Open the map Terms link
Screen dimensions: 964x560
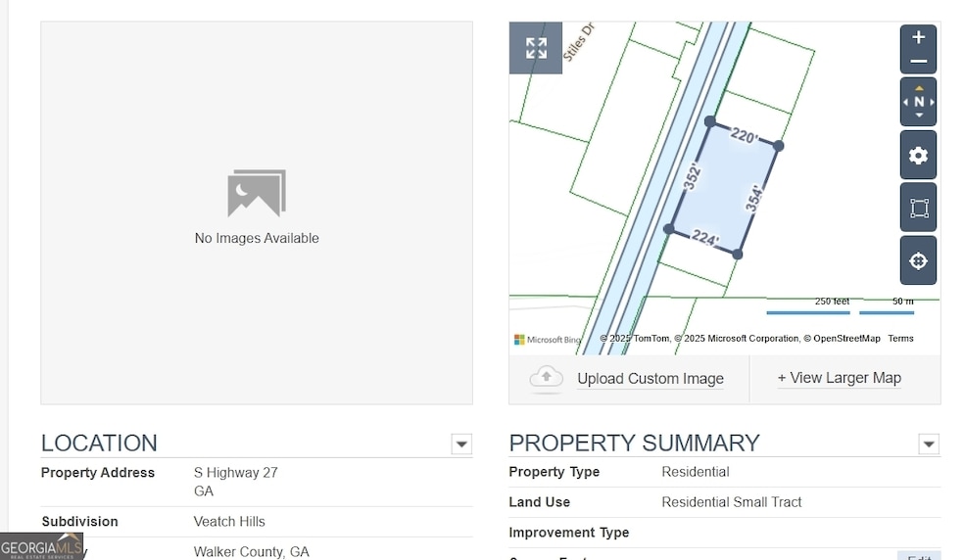[x=900, y=338]
